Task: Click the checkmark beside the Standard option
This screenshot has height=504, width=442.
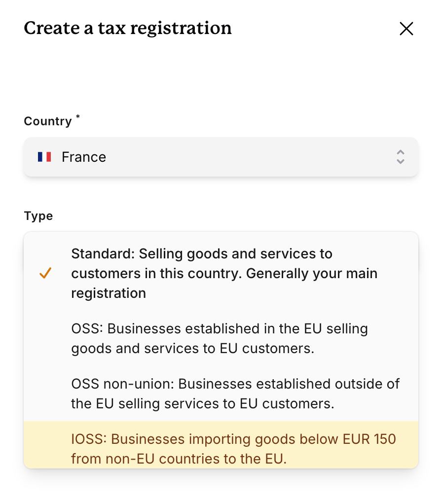Action: (45, 273)
